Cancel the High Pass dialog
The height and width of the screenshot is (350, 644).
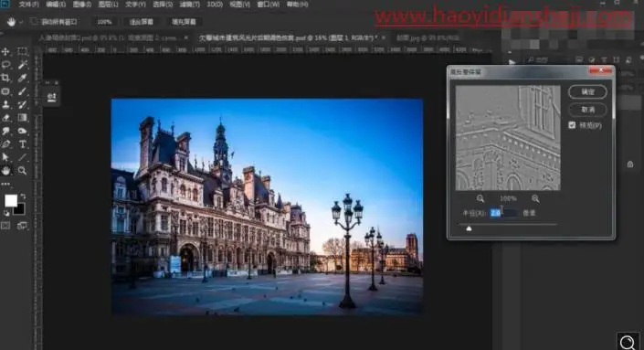point(587,110)
